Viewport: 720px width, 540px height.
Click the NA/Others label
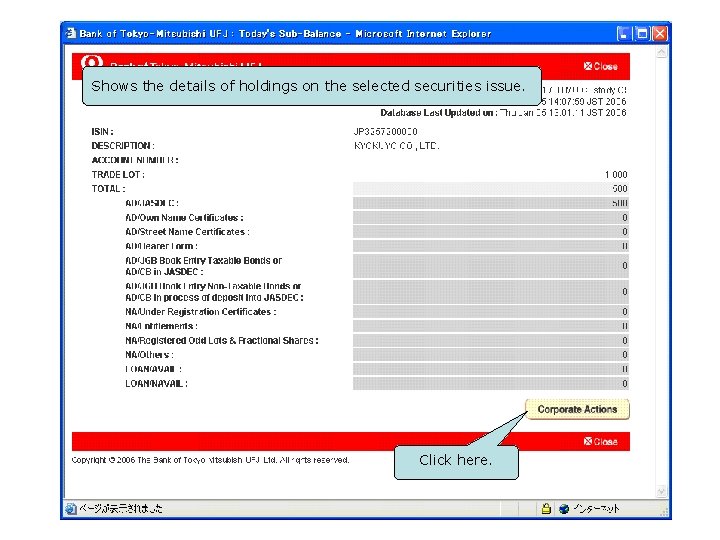[x=149, y=355]
